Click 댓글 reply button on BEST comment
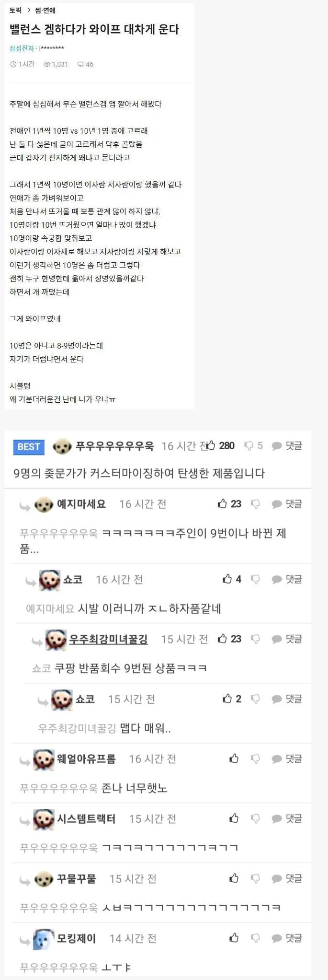 tap(287, 446)
